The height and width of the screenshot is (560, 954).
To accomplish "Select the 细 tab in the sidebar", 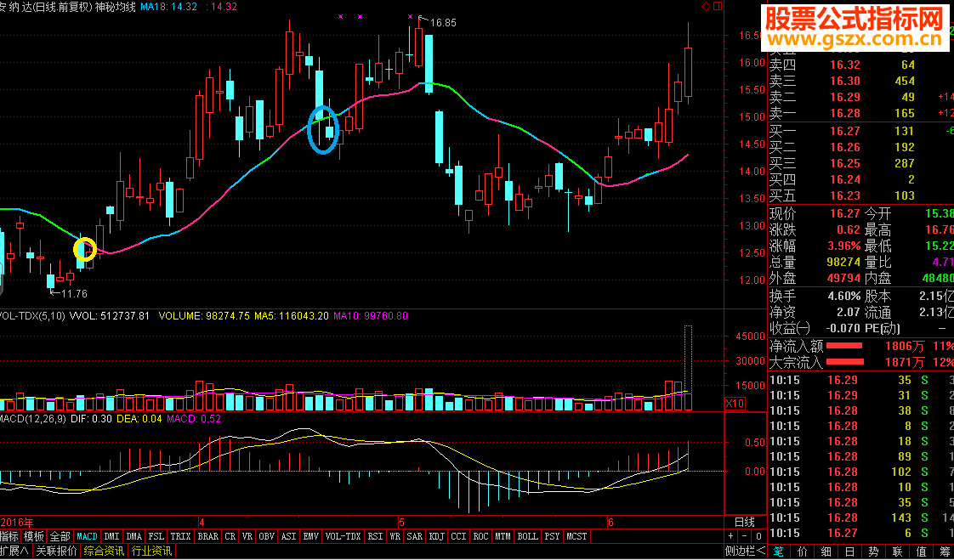I will click(826, 552).
